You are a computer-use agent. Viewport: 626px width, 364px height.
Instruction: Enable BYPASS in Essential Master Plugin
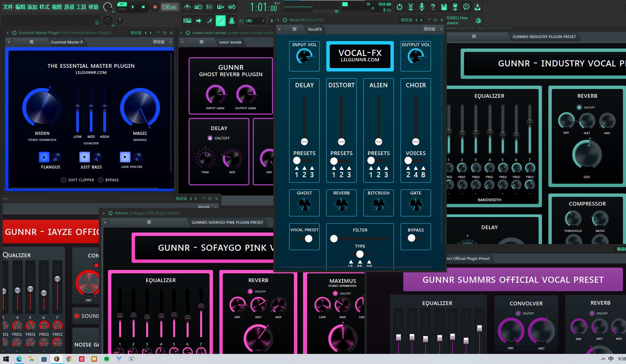click(x=101, y=180)
